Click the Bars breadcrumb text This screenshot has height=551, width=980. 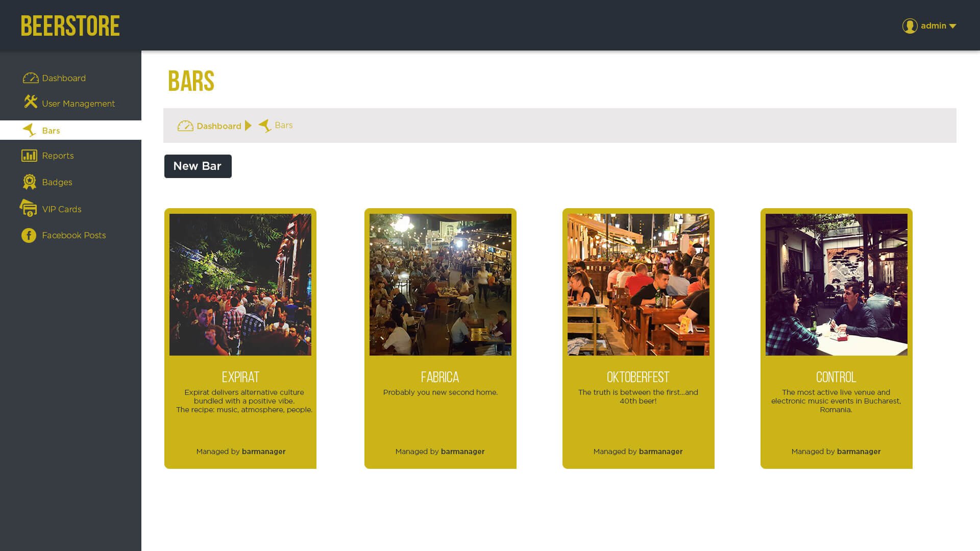coord(283,125)
